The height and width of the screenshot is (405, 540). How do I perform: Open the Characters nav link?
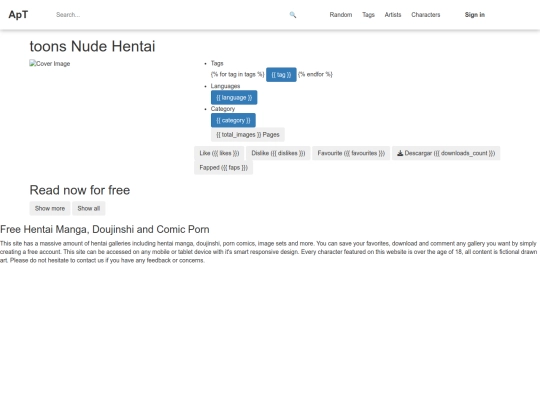[426, 15]
